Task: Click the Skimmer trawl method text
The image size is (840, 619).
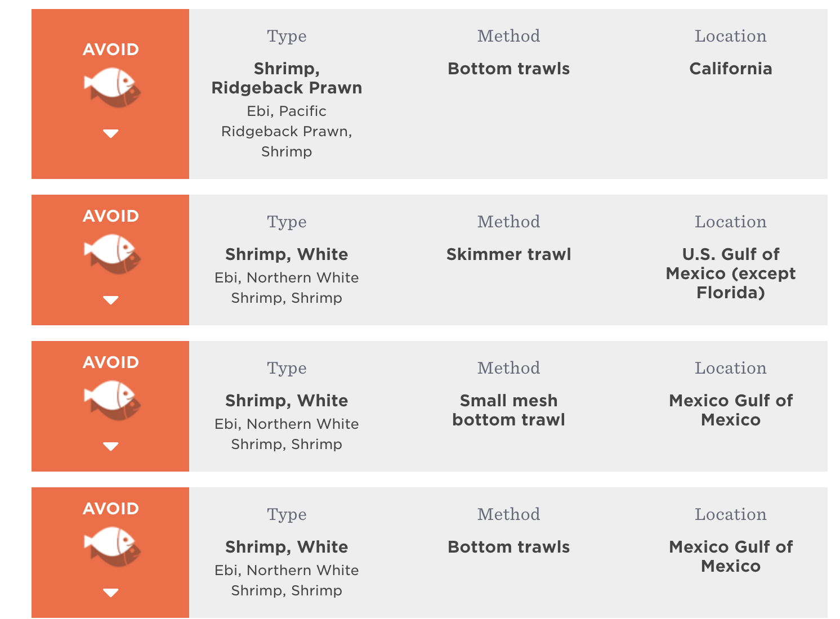Action: coord(509,254)
